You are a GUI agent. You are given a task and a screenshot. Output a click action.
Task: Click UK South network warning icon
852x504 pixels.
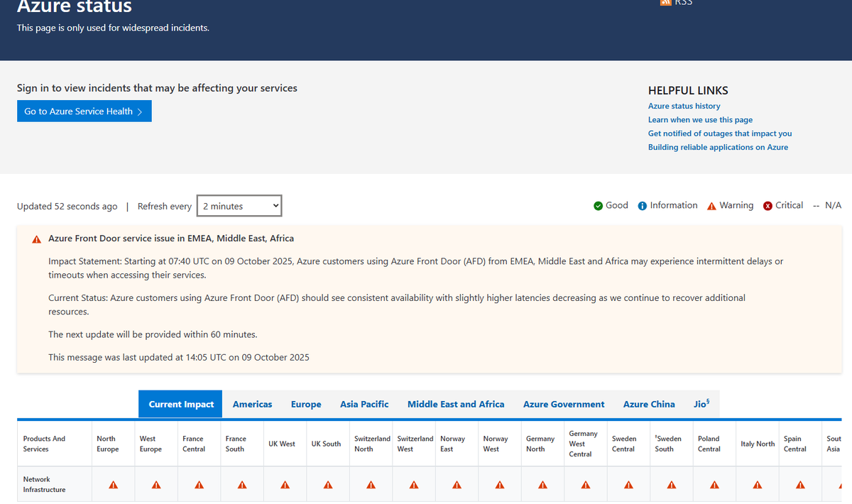(x=328, y=485)
